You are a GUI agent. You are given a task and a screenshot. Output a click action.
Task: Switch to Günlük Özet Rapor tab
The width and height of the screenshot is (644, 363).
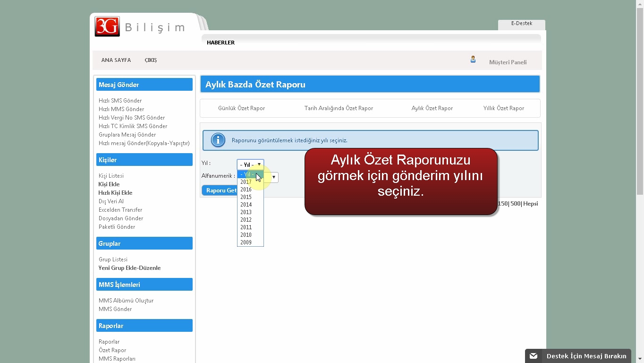coord(241,108)
